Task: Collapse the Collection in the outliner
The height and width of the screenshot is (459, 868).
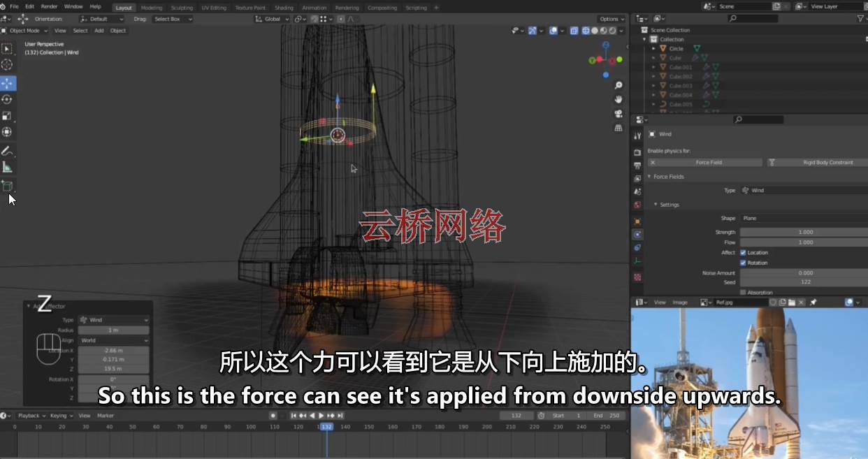Action: tap(645, 39)
